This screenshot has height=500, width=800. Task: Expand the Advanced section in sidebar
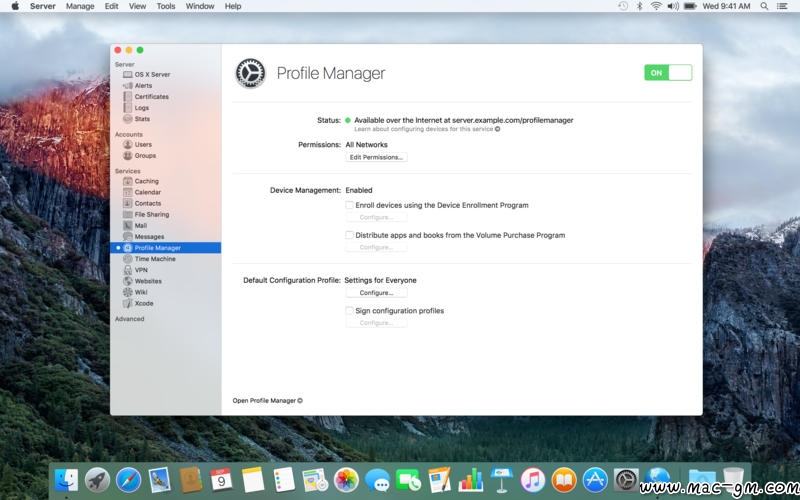(x=130, y=319)
